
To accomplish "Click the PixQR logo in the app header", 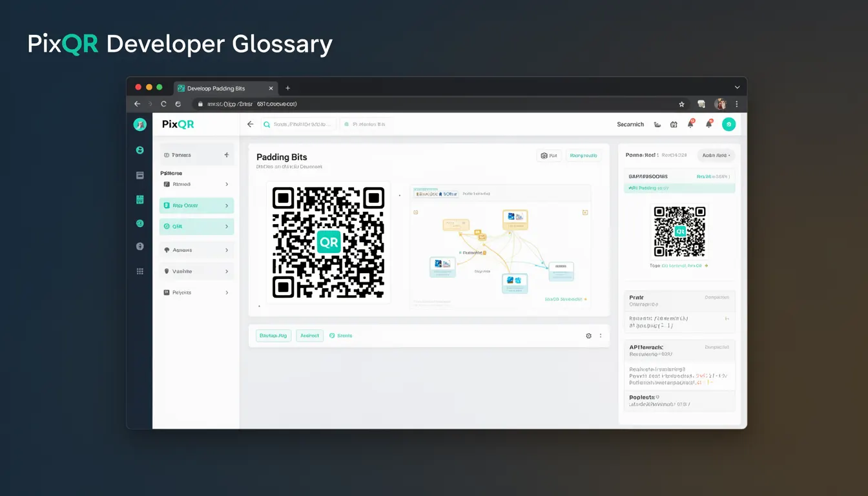I will click(178, 124).
